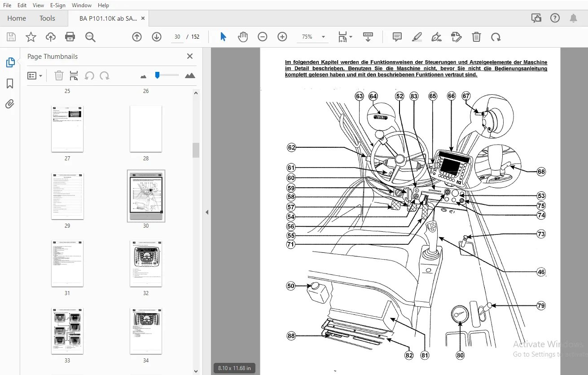Select page 31 thumbnail
Viewport: 588px width, 375px height.
coord(67,263)
